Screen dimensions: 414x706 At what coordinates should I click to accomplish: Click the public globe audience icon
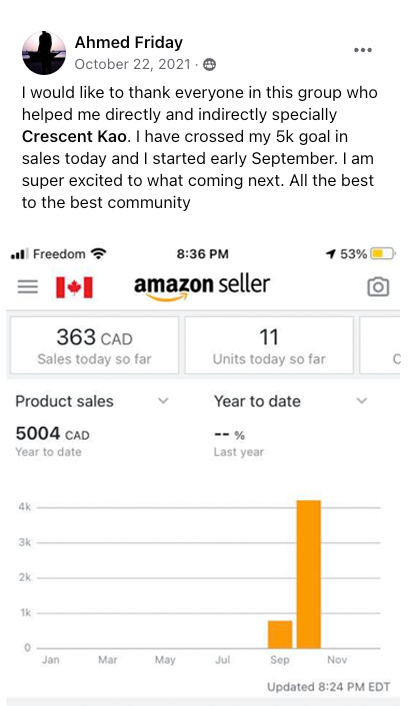coord(209,65)
